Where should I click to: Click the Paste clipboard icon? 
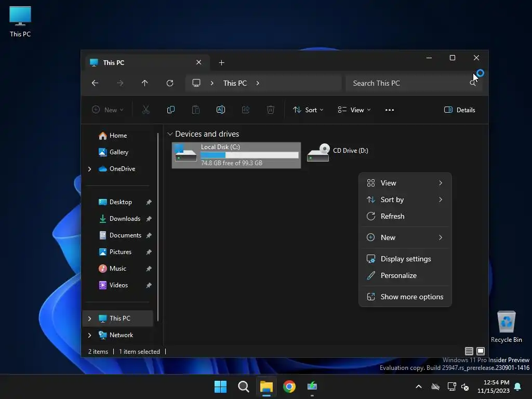[196, 110]
